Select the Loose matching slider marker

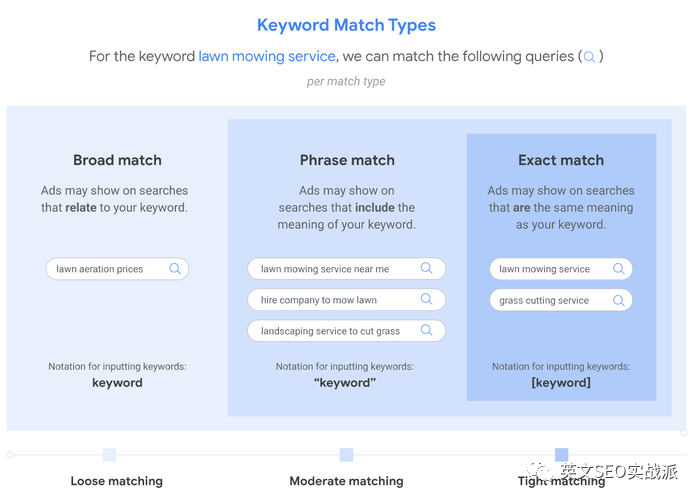(109, 455)
